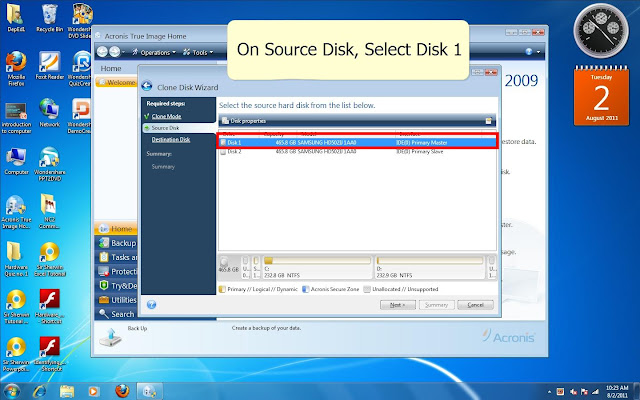The width and height of the screenshot is (640, 400).
Task: Click the Back Up icon at bottom
Action: click(x=111, y=336)
